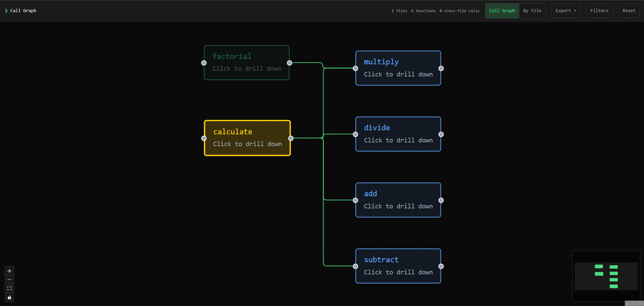Click the zoom out minus icon

(x=9, y=280)
